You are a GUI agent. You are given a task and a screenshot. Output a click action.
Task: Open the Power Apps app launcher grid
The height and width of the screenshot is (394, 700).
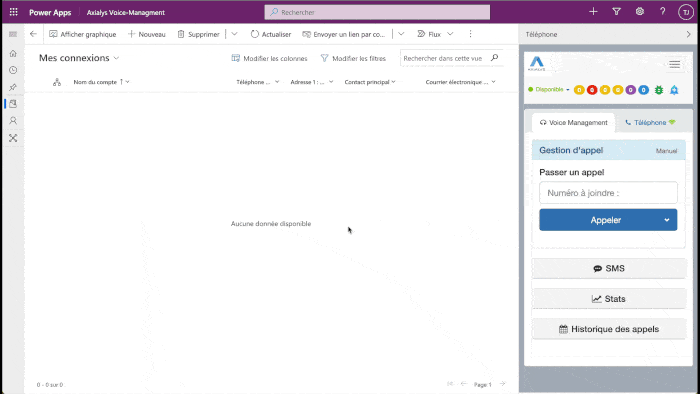point(13,12)
